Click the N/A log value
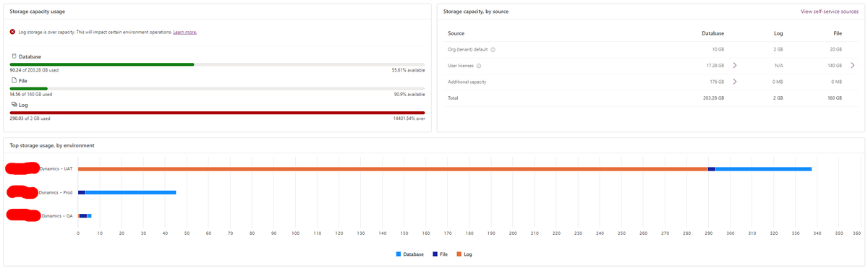868x271 pixels. 778,66
